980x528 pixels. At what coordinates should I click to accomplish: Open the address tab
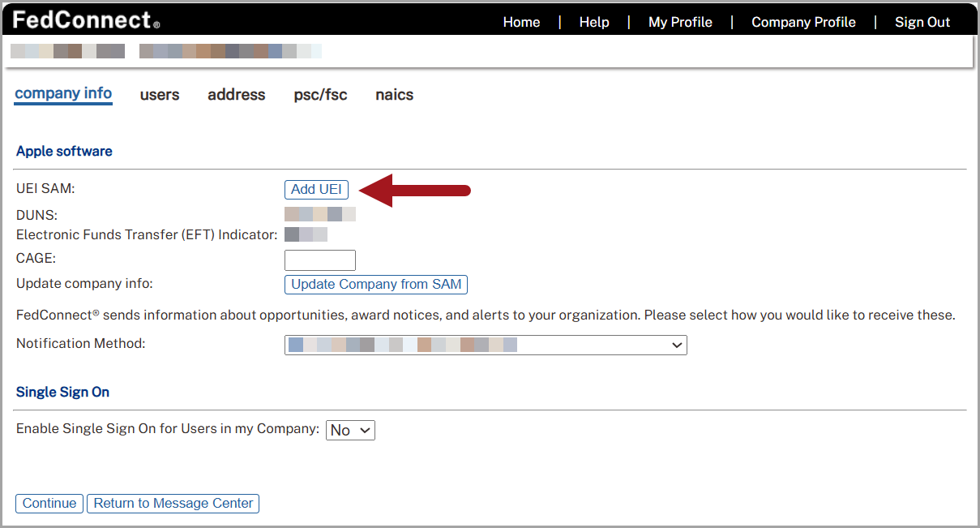pyautogui.click(x=236, y=95)
